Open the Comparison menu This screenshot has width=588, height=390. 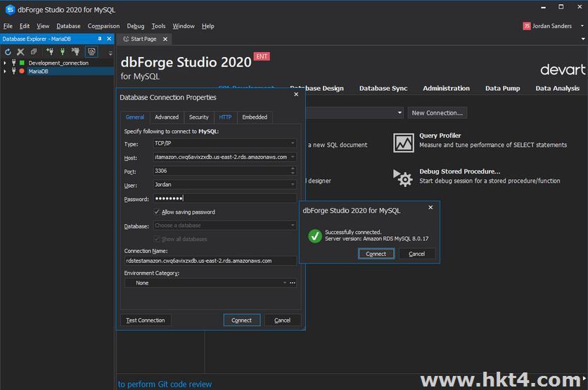pyautogui.click(x=103, y=26)
